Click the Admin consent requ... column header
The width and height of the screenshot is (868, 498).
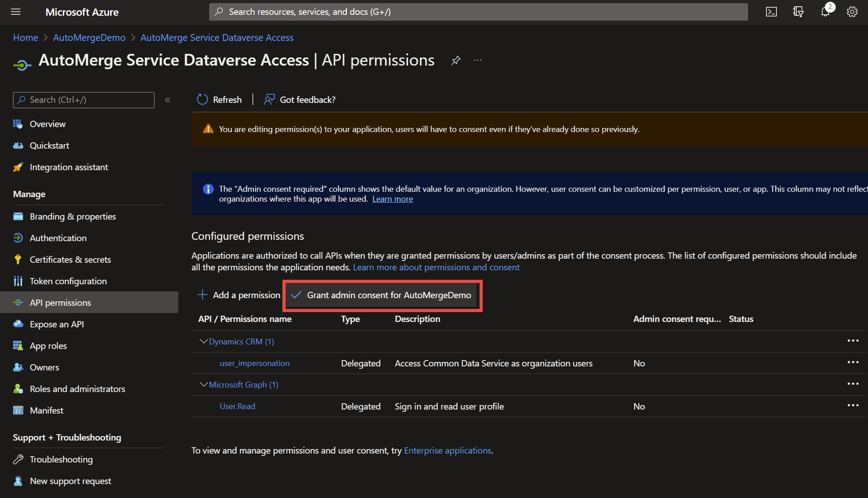tap(677, 319)
